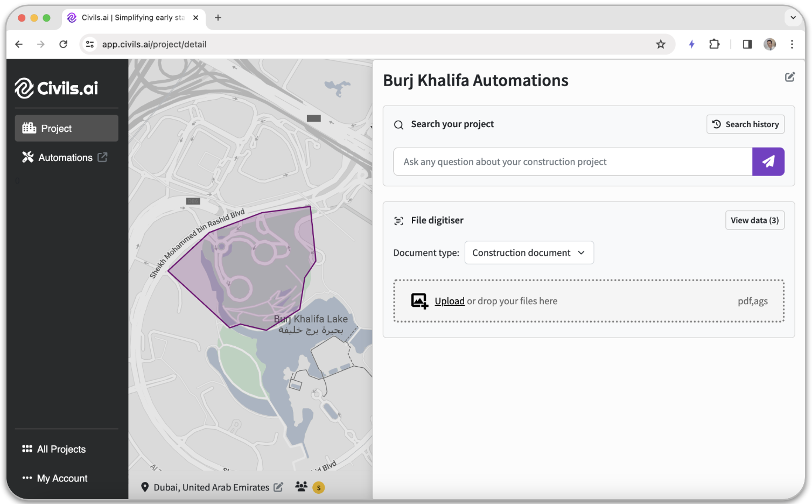Select the Civils.ai browser tab
The height and width of the screenshot is (504, 812).
[133, 18]
